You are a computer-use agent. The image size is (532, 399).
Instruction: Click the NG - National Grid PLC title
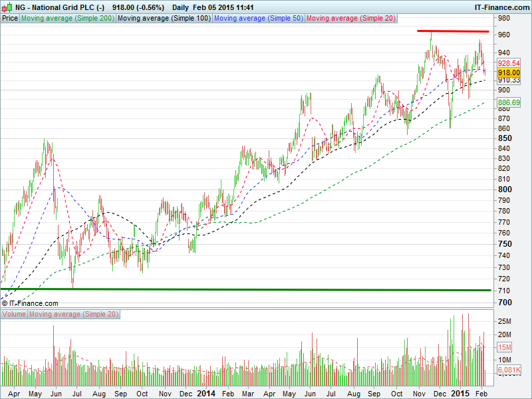point(59,6)
